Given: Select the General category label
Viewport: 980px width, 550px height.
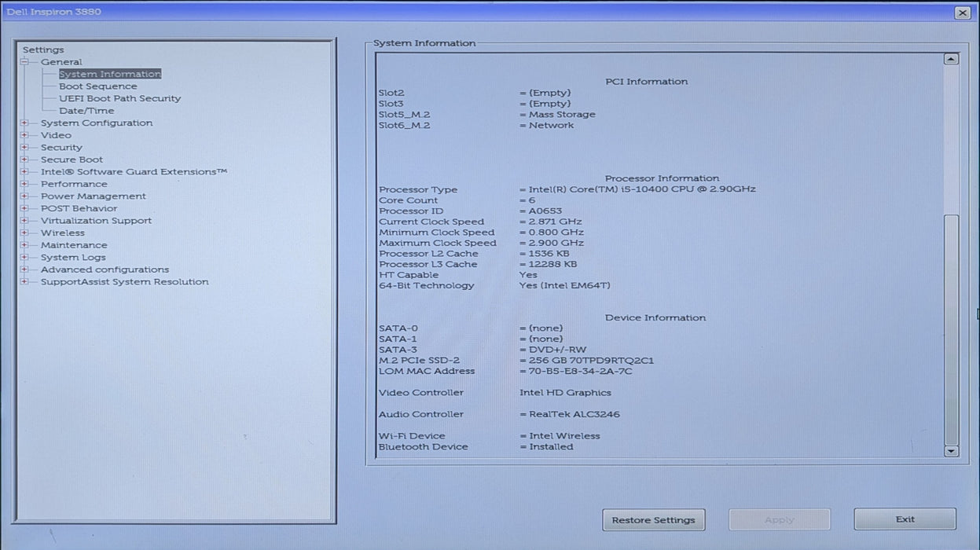Looking at the screenshot, I should (x=61, y=62).
